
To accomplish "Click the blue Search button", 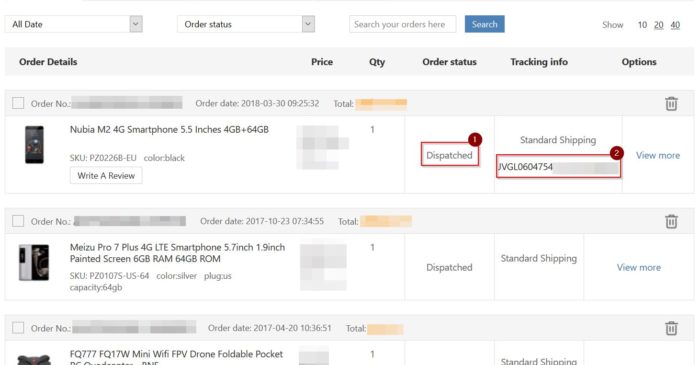I will (x=484, y=24).
